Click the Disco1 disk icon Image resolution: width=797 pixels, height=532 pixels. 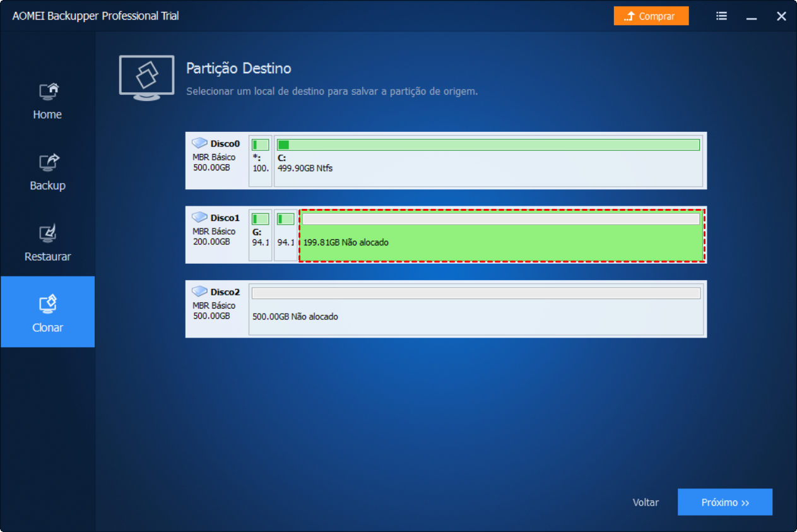pos(199,217)
